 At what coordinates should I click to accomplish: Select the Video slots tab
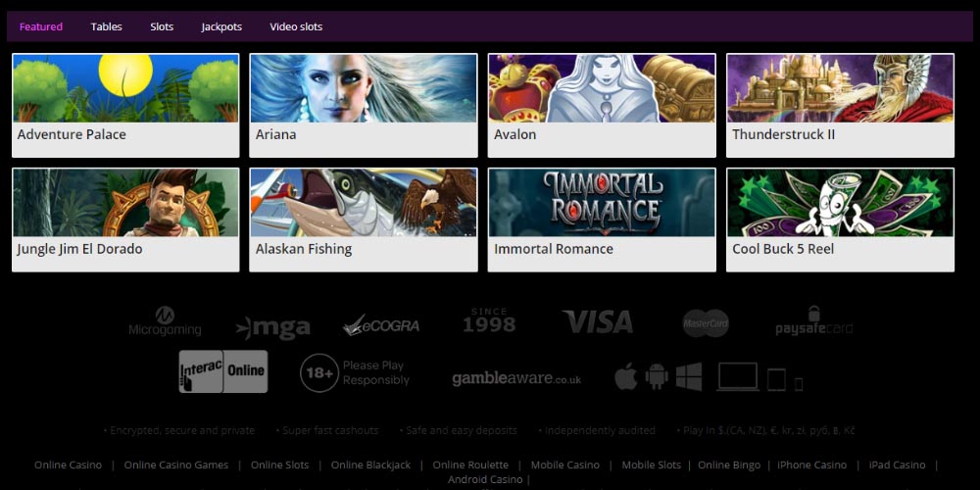(x=296, y=26)
